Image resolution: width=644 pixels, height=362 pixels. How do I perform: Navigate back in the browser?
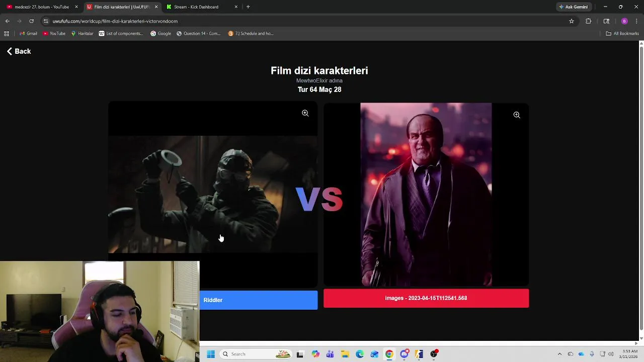pos(7,21)
